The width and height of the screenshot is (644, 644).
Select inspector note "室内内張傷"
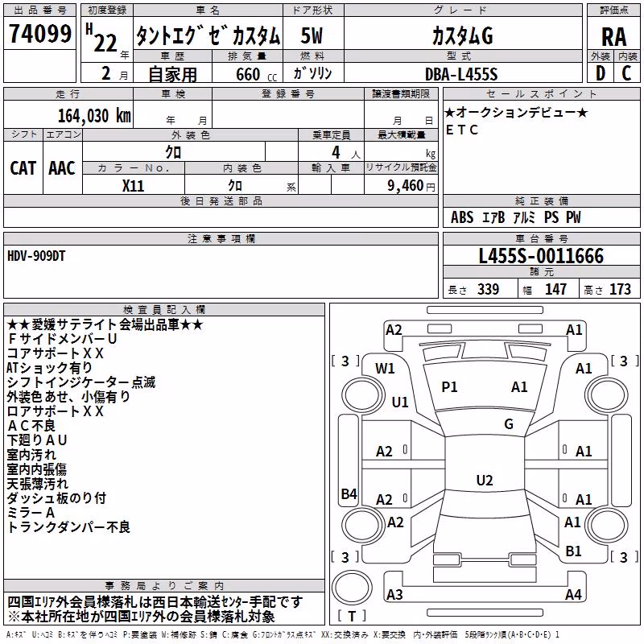pos(37,469)
